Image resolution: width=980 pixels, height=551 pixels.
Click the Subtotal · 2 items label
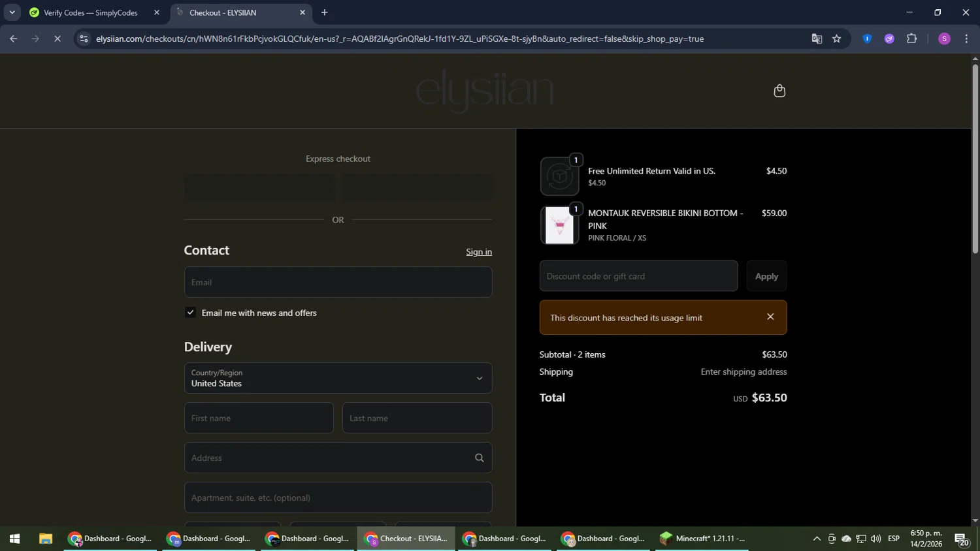(572, 354)
